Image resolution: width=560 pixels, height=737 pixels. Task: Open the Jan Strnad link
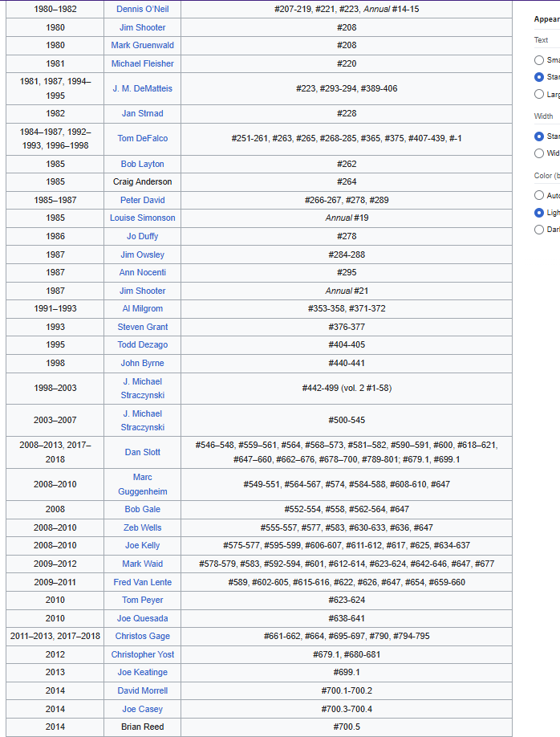(x=142, y=113)
